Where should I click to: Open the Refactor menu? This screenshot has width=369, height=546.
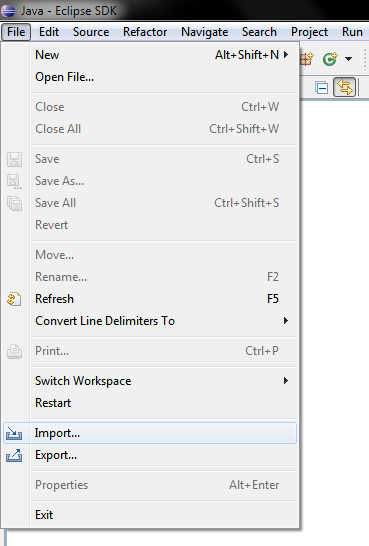pos(145,32)
